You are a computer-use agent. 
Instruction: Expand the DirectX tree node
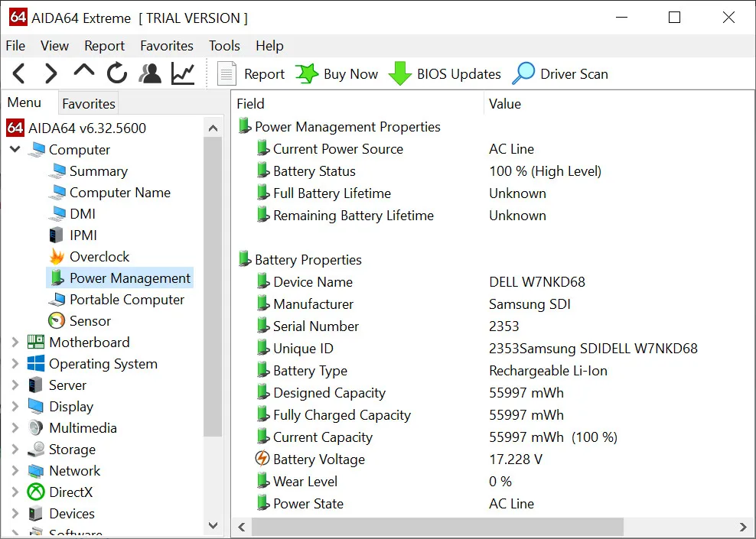[15, 492]
